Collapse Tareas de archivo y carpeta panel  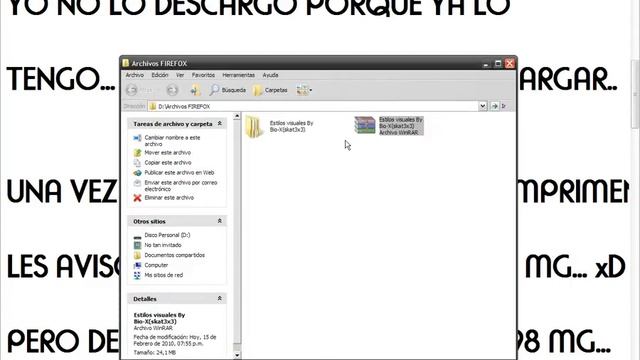pyautogui.click(x=220, y=123)
